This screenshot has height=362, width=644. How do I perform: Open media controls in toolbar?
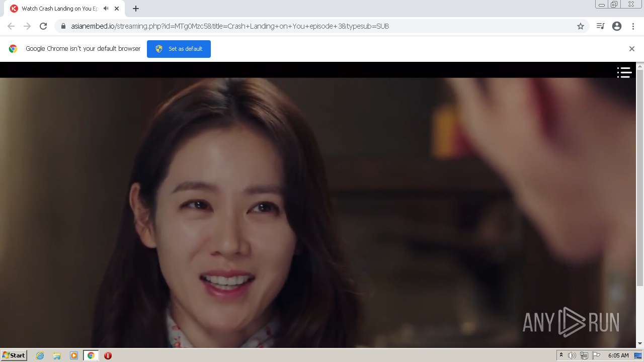tap(600, 26)
